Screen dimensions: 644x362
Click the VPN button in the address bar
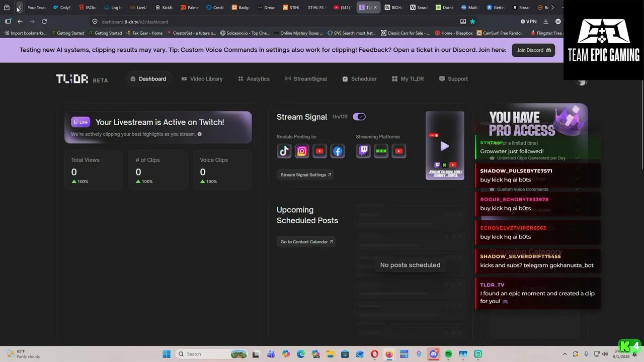529,22
